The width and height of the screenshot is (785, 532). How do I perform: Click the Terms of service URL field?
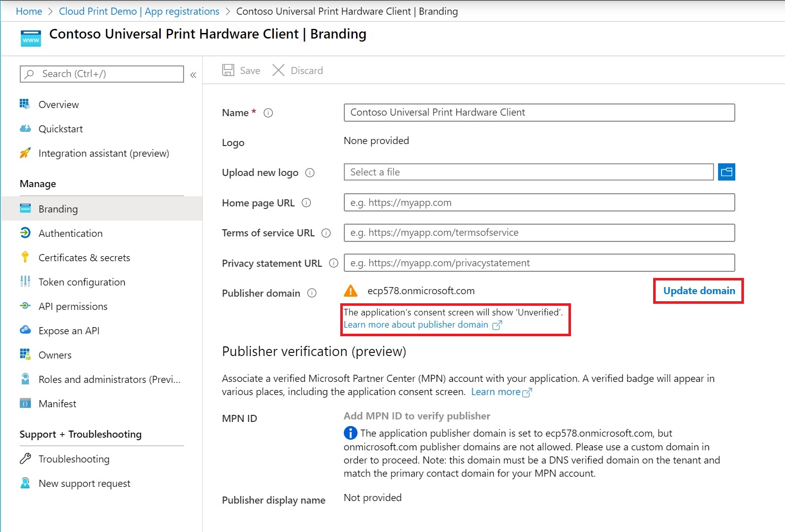pyautogui.click(x=539, y=233)
